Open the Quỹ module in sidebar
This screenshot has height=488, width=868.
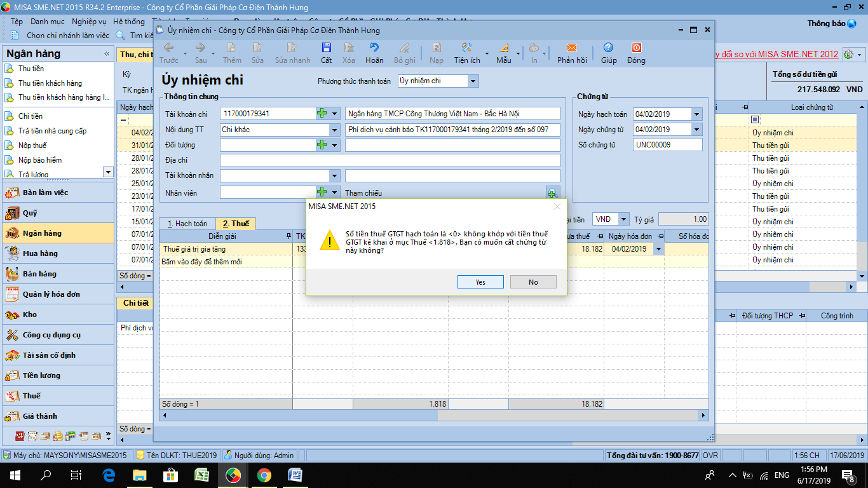click(x=58, y=213)
